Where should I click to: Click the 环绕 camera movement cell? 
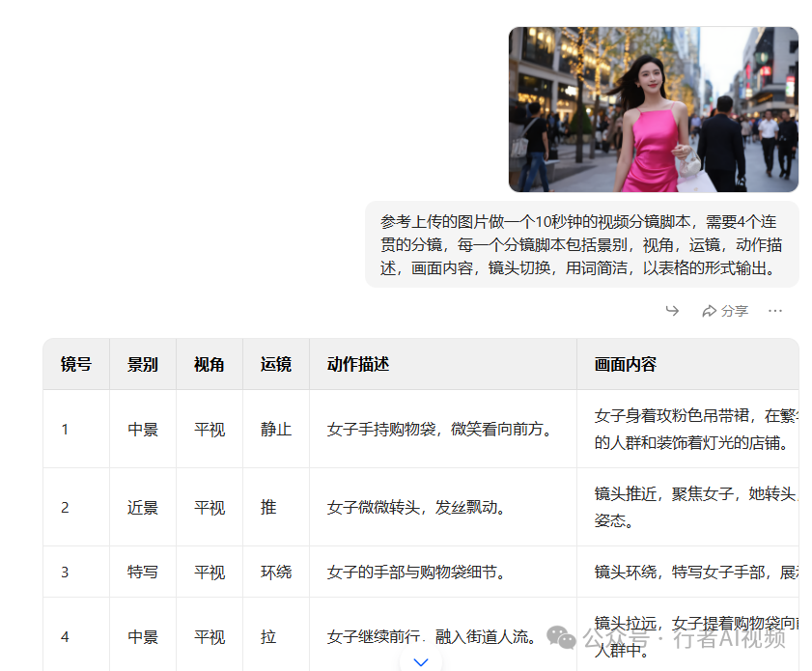[x=276, y=573]
